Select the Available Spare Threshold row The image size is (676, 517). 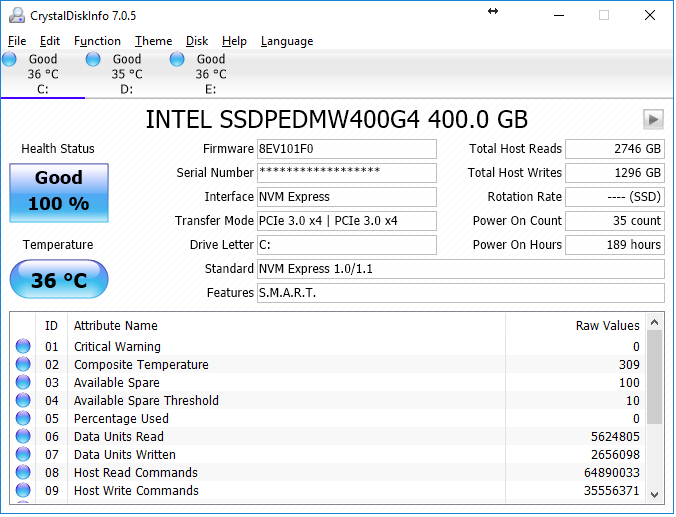click(328, 401)
